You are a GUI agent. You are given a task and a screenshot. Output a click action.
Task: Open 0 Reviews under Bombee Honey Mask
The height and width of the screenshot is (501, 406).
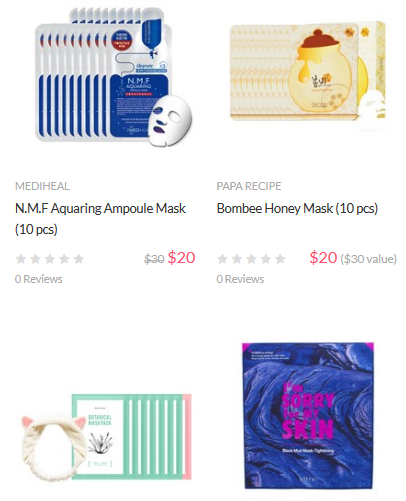240,279
